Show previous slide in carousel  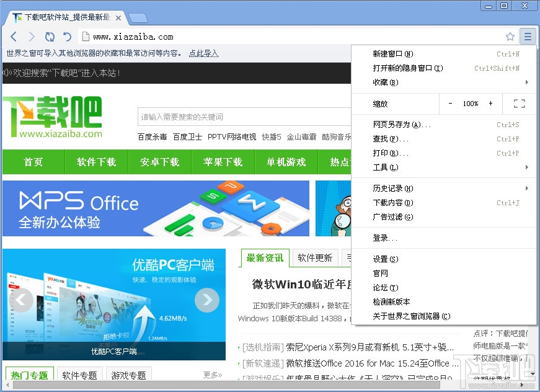[x=21, y=300]
